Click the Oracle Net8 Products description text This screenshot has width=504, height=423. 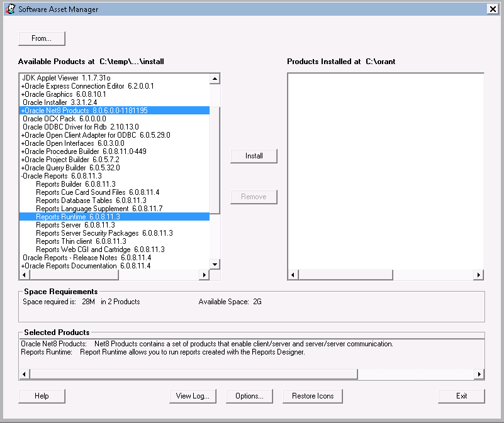[244, 344]
